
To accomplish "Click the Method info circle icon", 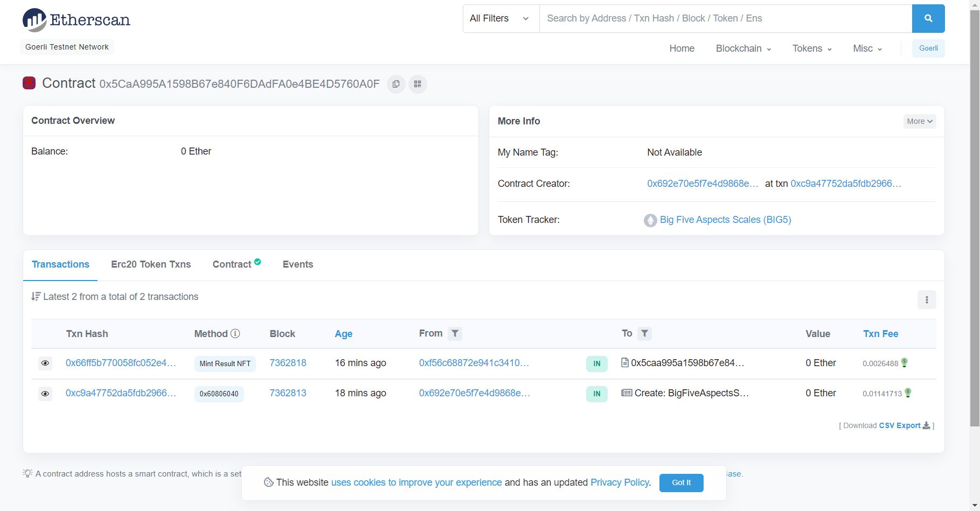I will coord(235,333).
